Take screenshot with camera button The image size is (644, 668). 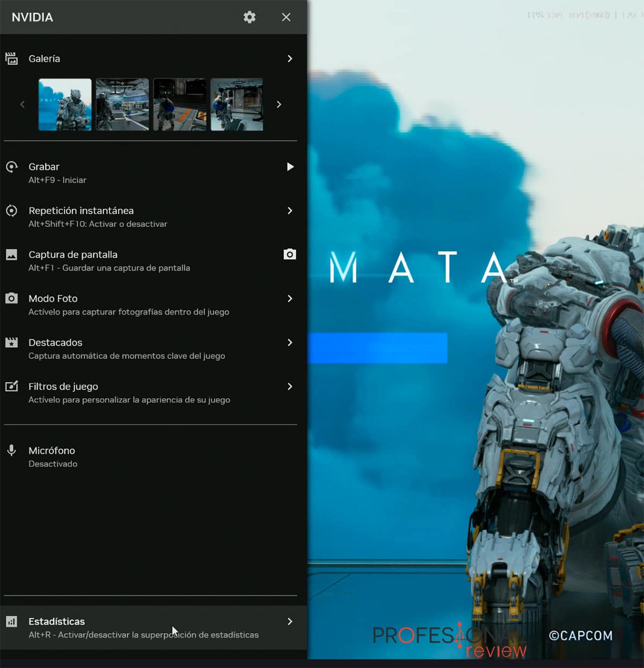click(290, 254)
